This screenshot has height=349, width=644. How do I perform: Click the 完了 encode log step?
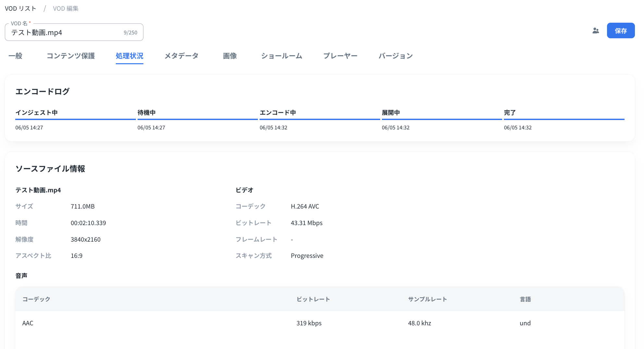[x=510, y=113]
